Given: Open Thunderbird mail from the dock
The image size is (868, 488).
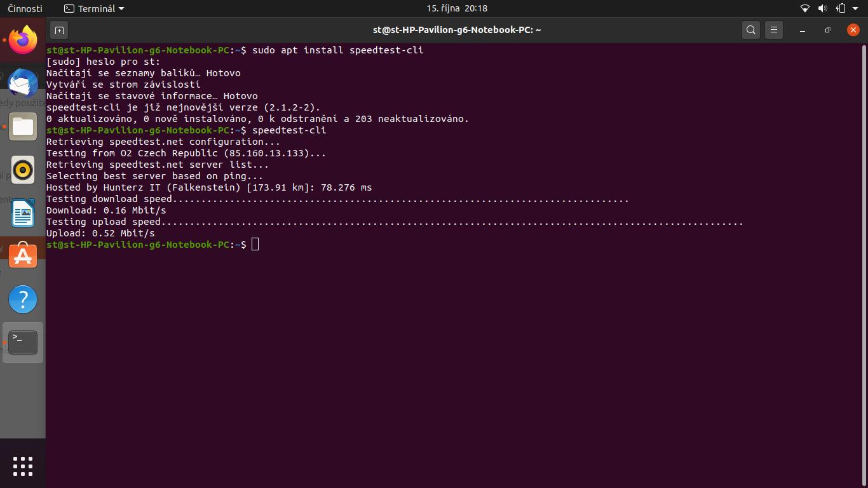Looking at the screenshot, I should (x=23, y=83).
